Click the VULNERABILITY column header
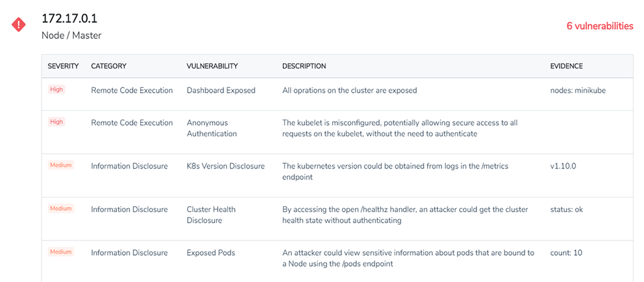The height and width of the screenshot is (282, 644). coord(213,66)
